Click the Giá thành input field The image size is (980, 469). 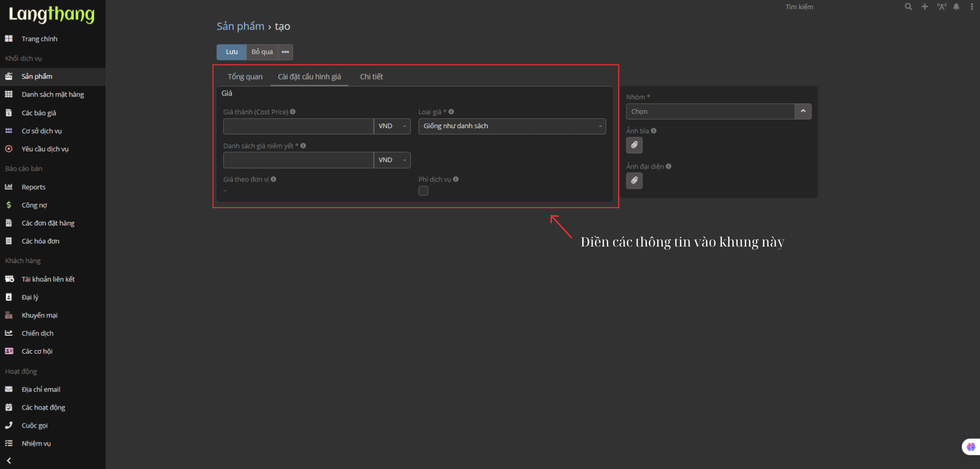(298, 126)
